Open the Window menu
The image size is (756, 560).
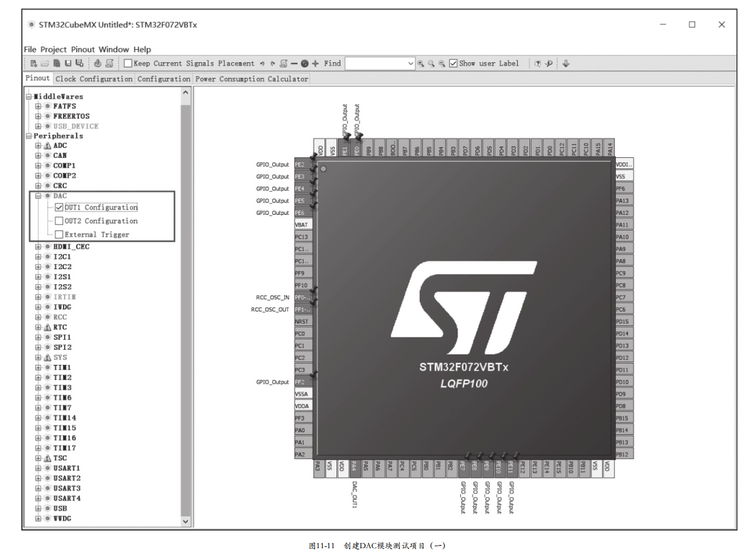114,49
